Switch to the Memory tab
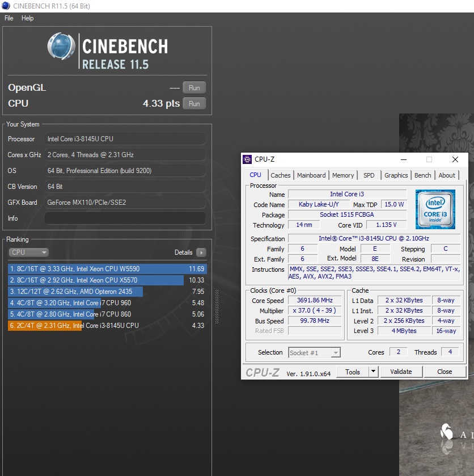The image size is (474, 476). (343, 175)
